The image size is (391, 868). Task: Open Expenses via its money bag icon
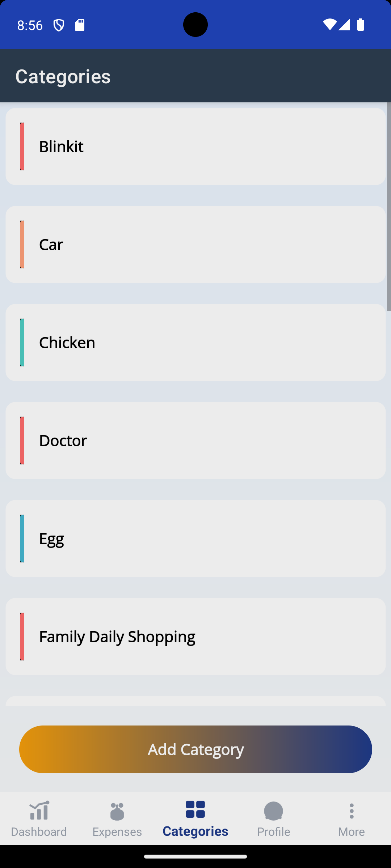[117, 811]
